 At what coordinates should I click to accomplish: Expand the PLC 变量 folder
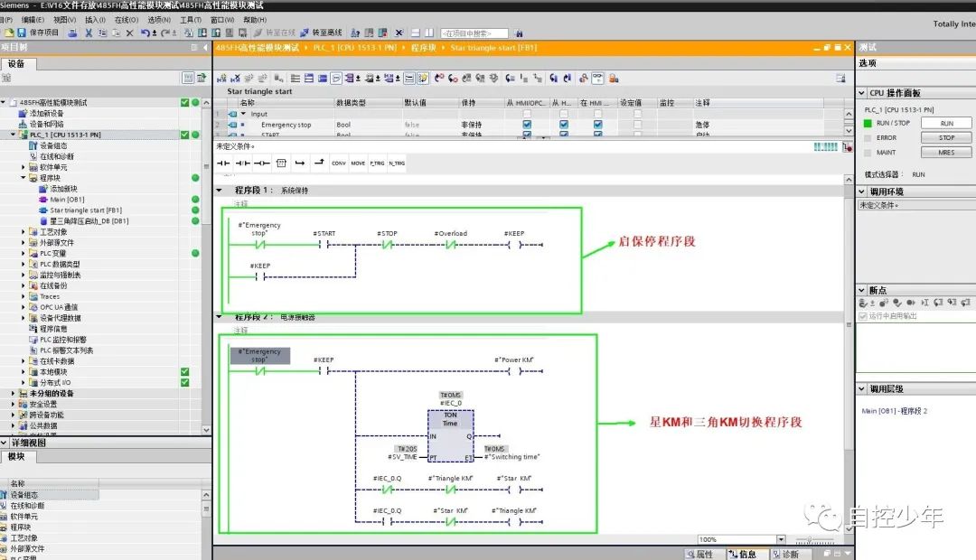tap(23, 253)
